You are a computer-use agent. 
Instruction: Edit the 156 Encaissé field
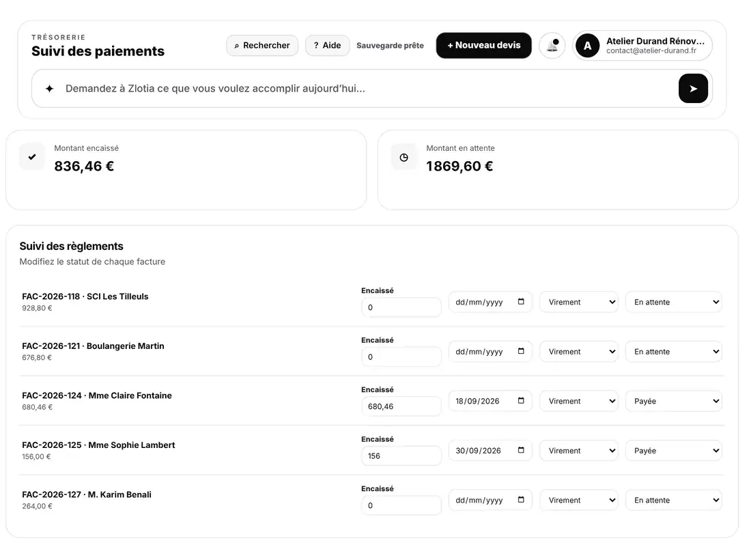tap(401, 456)
